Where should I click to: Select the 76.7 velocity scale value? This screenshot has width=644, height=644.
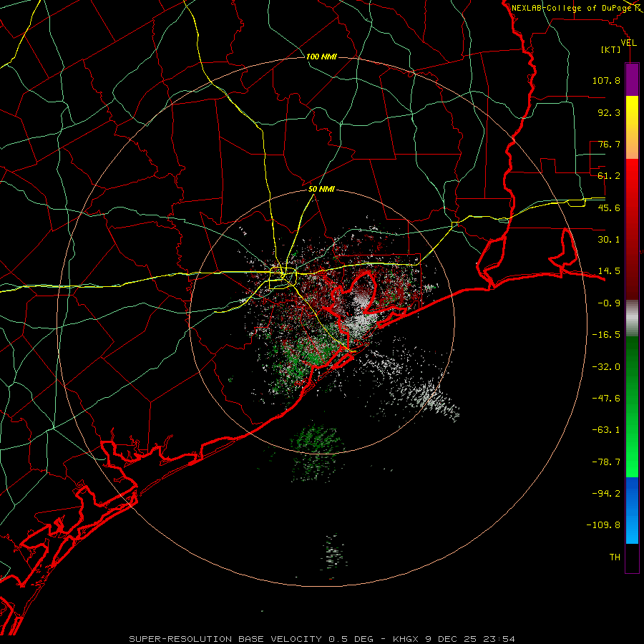tap(609, 144)
